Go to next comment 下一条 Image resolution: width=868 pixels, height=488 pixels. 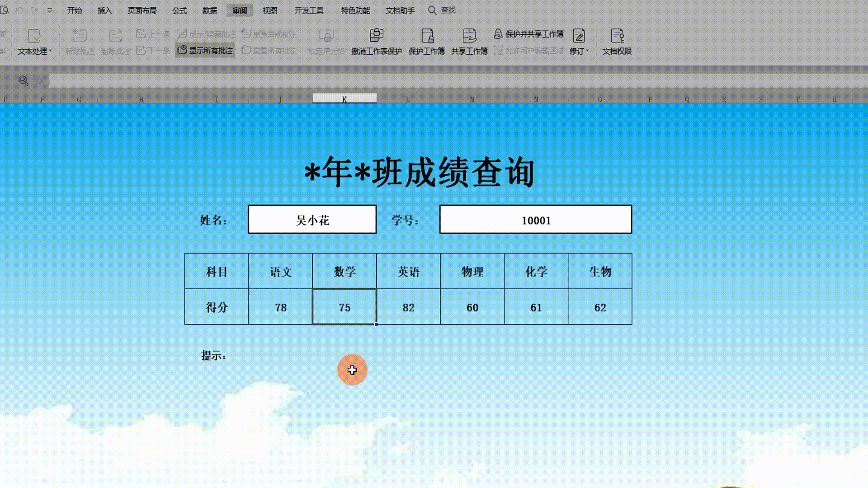(153, 50)
